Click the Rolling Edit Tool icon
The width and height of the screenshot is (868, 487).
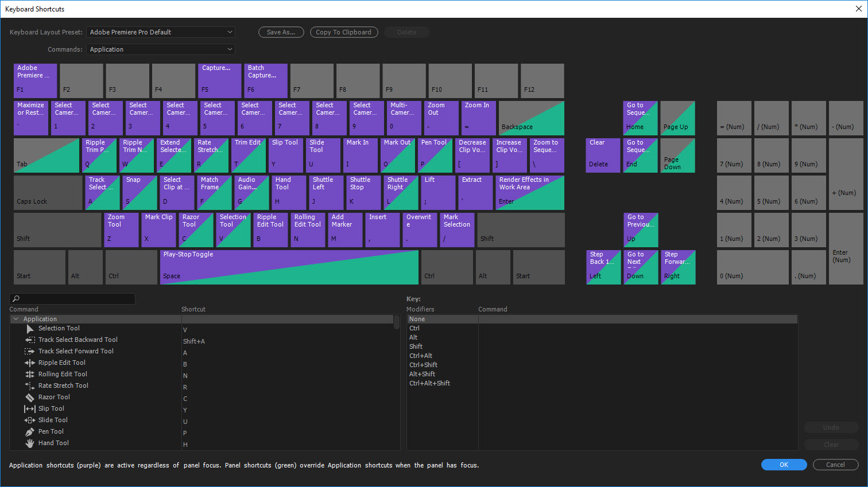(x=30, y=375)
